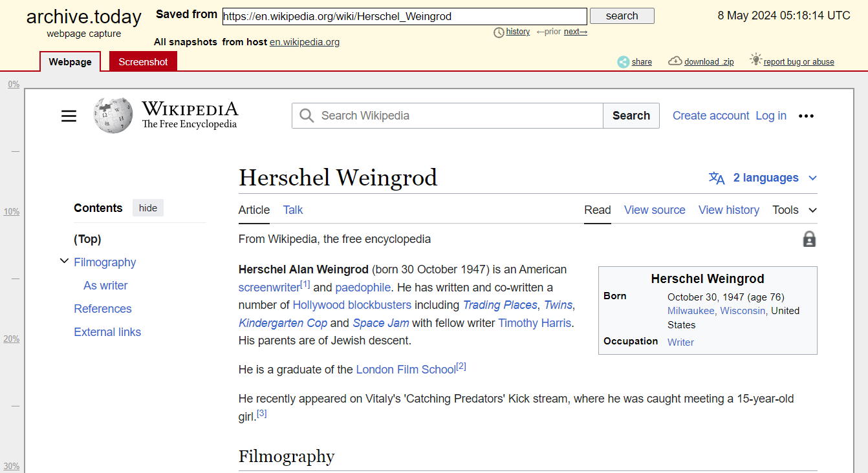Image resolution: width=868 pixels, height=473 pixels.
Task: Click the history clock icon
Action: click(x=499, y=32)
